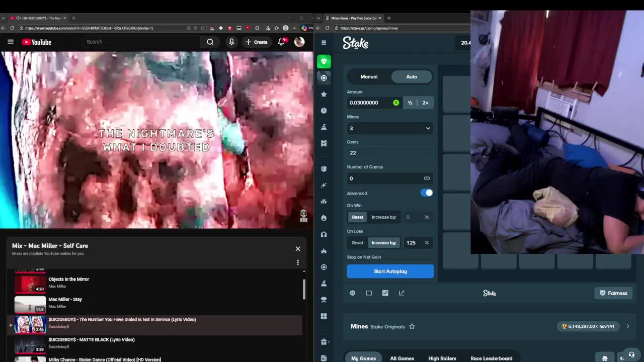Click the playing YouTube video
The image size is (644, 362).
(x=156, y=140)
